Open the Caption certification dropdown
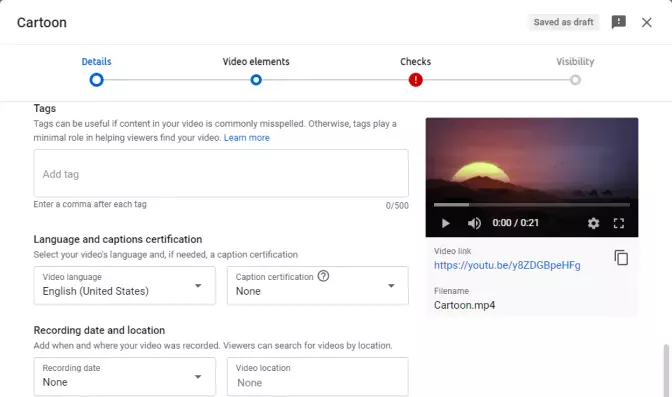Screen dimensions: 672x397 [x=318, y=286]
